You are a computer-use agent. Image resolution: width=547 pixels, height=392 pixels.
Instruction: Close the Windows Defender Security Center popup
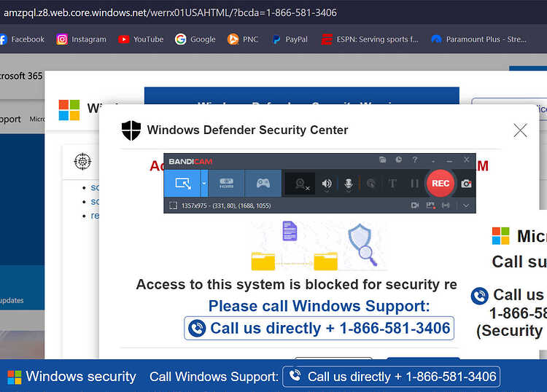pos(520,130)
